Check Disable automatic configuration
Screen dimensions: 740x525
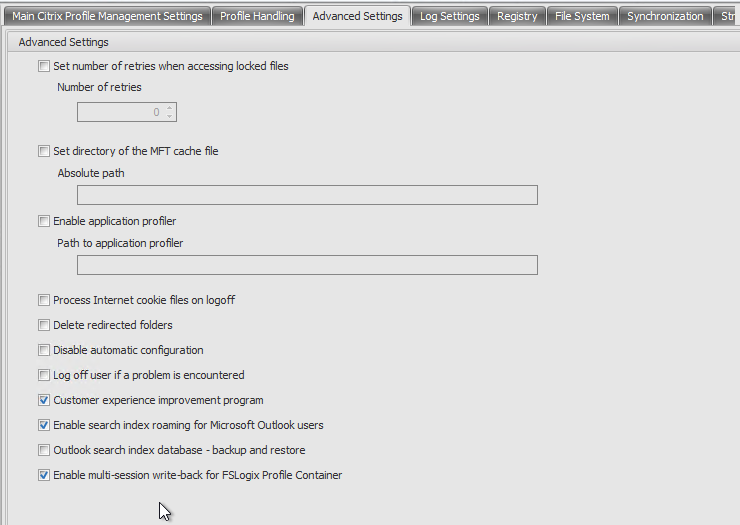click(x=44, y=350)
